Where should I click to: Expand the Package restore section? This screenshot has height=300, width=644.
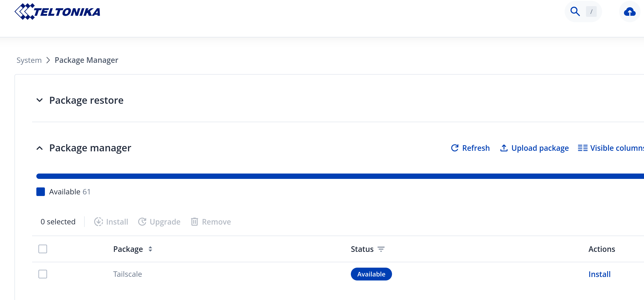click(x=40, y=100)
